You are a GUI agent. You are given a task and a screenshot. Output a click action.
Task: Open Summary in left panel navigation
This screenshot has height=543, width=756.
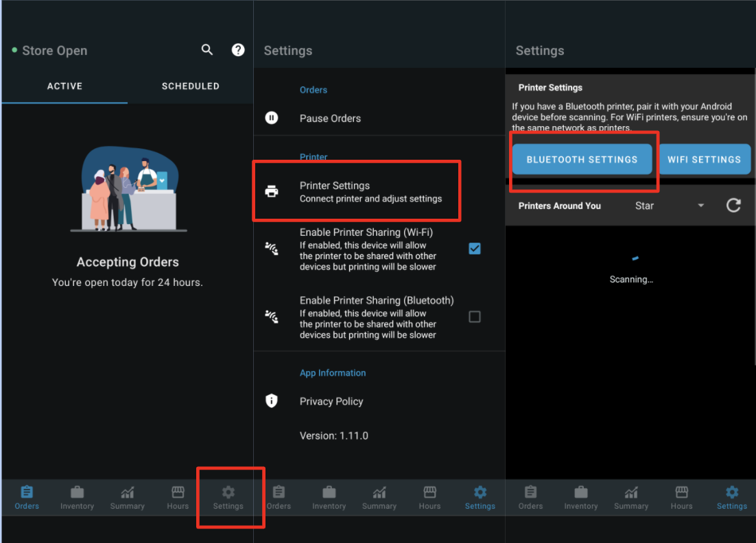point(128,498)
